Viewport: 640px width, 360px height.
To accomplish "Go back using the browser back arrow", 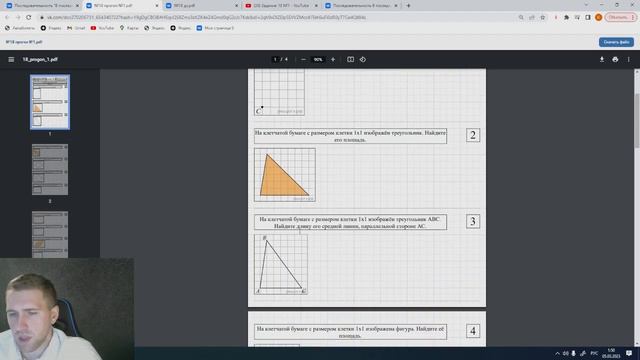I will point(7,18).
